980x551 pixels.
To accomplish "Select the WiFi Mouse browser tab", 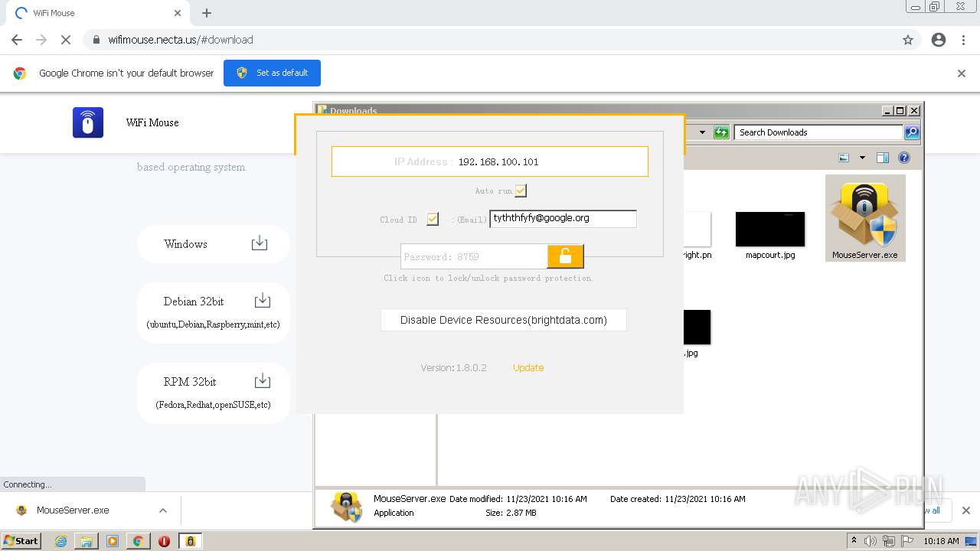I will (x=96, y=13).
